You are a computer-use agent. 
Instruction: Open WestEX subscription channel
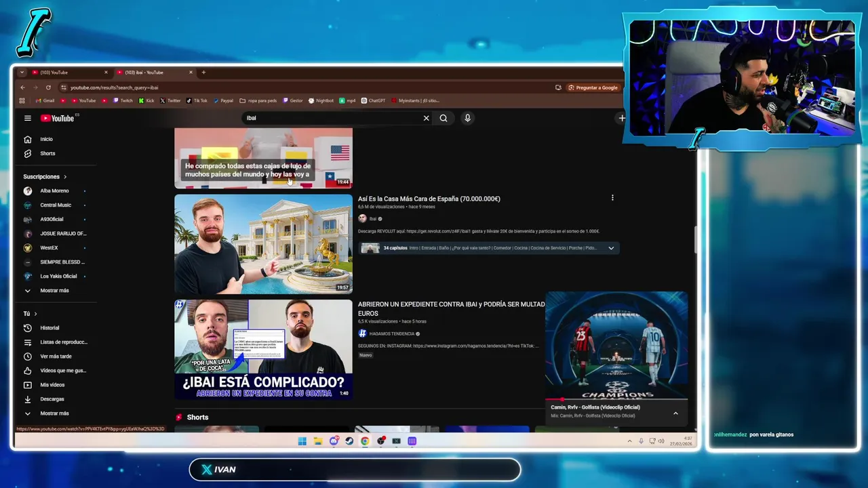(49, 247)
